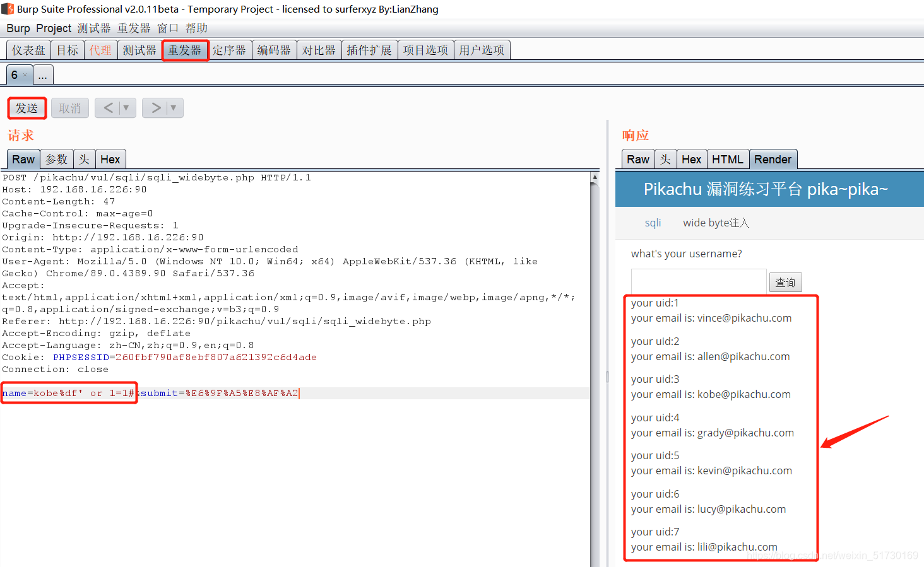
Task: Open the 窗口 menu
Action: point(168,28)
